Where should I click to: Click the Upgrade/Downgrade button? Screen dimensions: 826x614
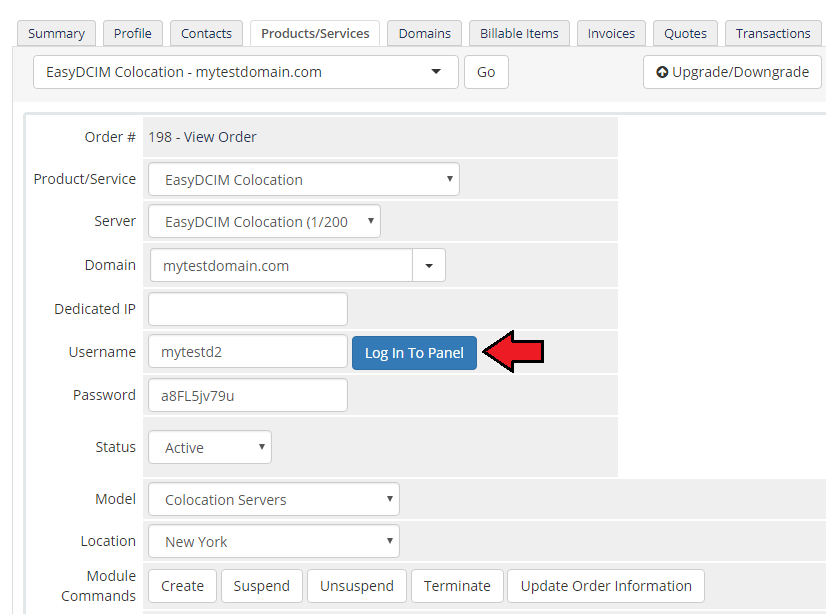732,72
